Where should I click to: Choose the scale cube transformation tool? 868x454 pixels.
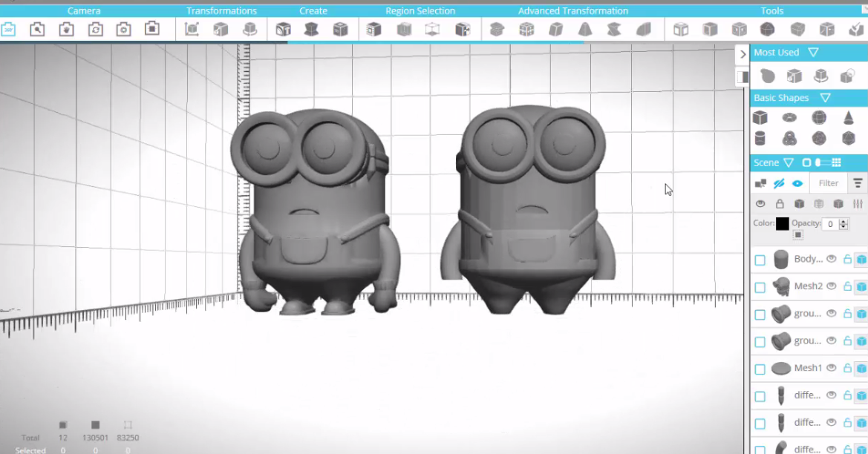[x=221, y=30]
